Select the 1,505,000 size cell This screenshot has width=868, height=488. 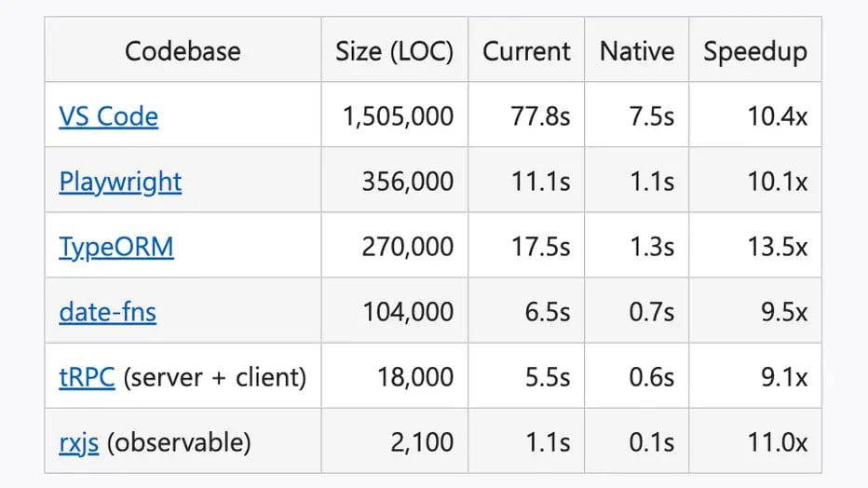coord(395,115)
